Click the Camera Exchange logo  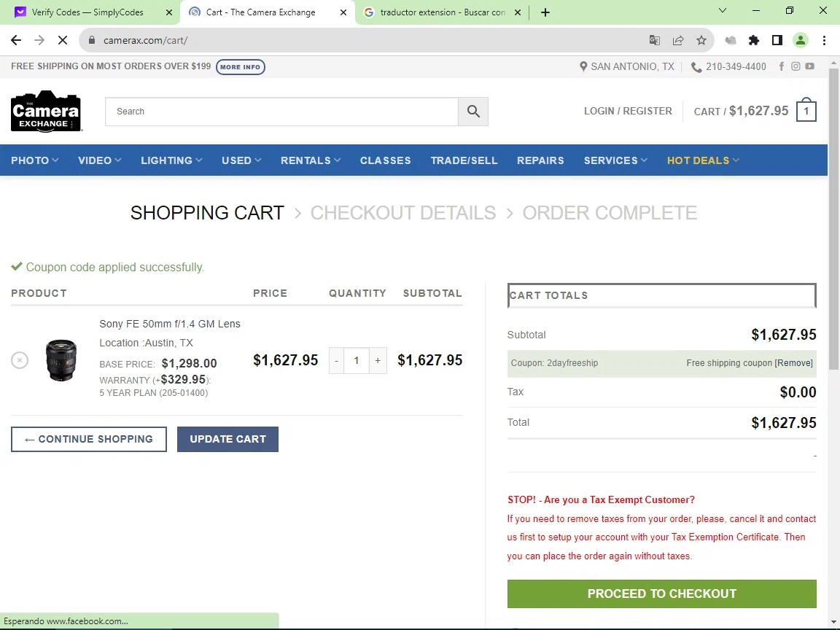pos(46,112)
